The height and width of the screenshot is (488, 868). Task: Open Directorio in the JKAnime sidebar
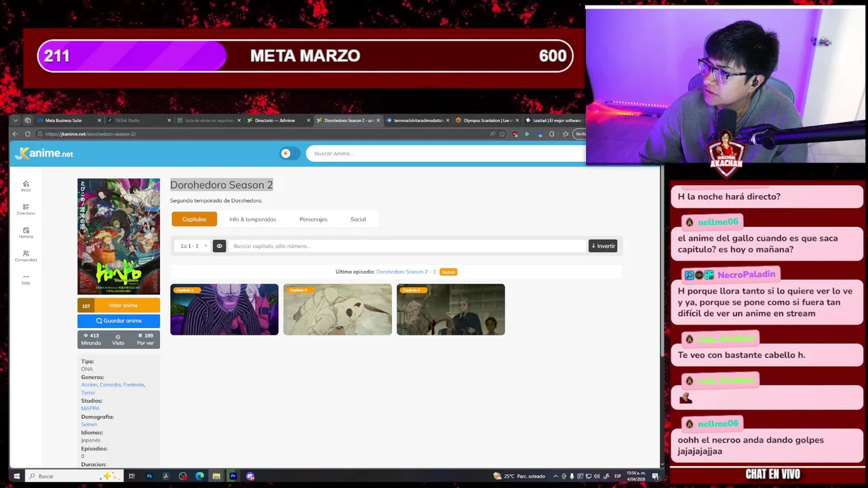26,209
